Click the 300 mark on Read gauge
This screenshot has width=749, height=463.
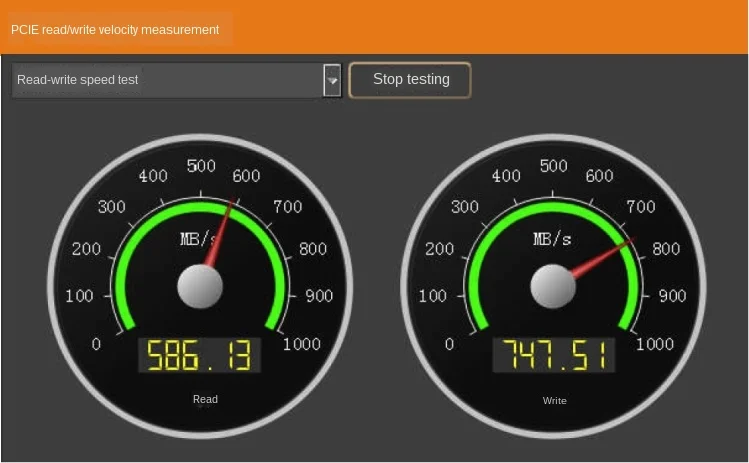click(x=111, y=206)
